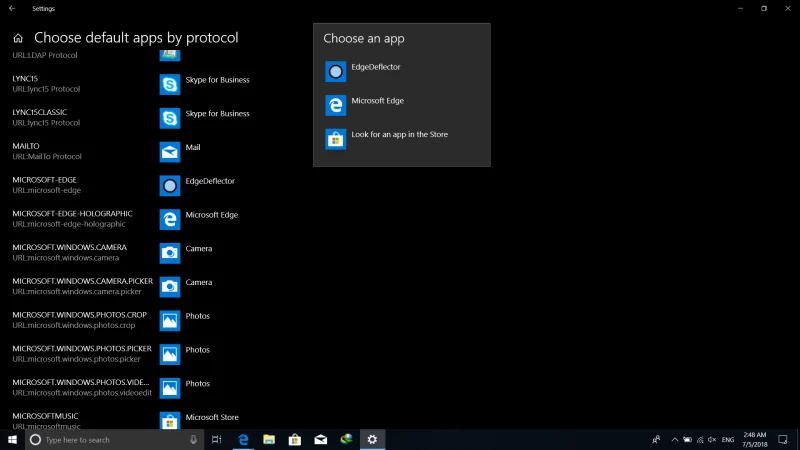Click Photos label for PHOTOS.PICKER row
800x450 pixels.
click(197, 349)
